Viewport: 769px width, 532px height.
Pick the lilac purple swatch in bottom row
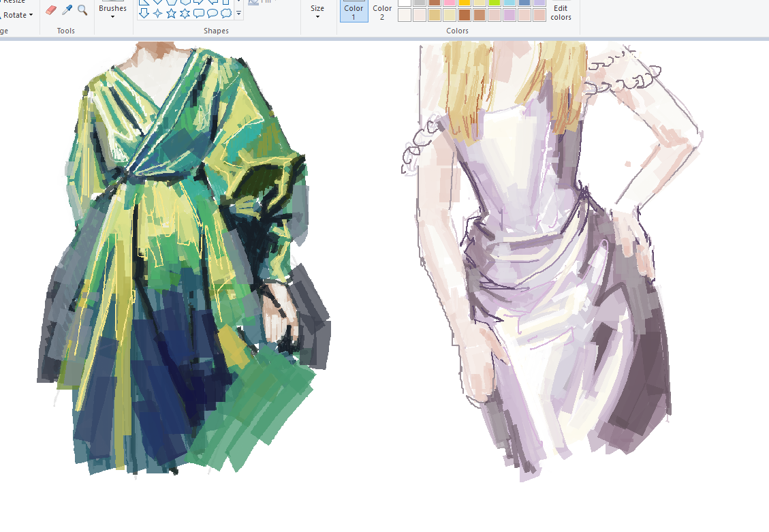click(x=509, y=15)
